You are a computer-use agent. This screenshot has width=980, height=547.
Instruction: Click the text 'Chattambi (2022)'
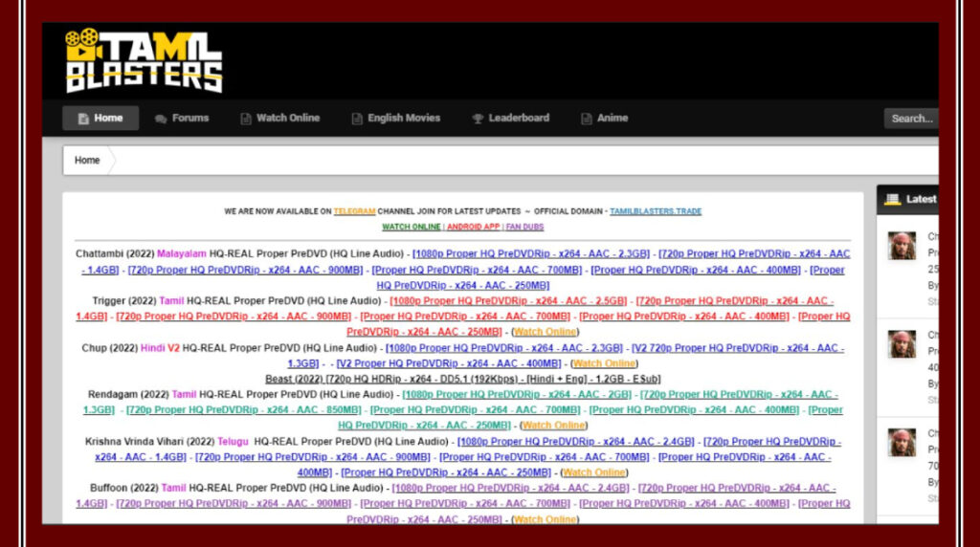click(115, 253)
